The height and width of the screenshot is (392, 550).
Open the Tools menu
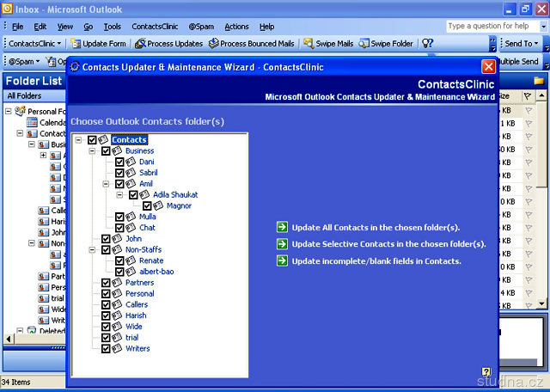tap(113, 27)
